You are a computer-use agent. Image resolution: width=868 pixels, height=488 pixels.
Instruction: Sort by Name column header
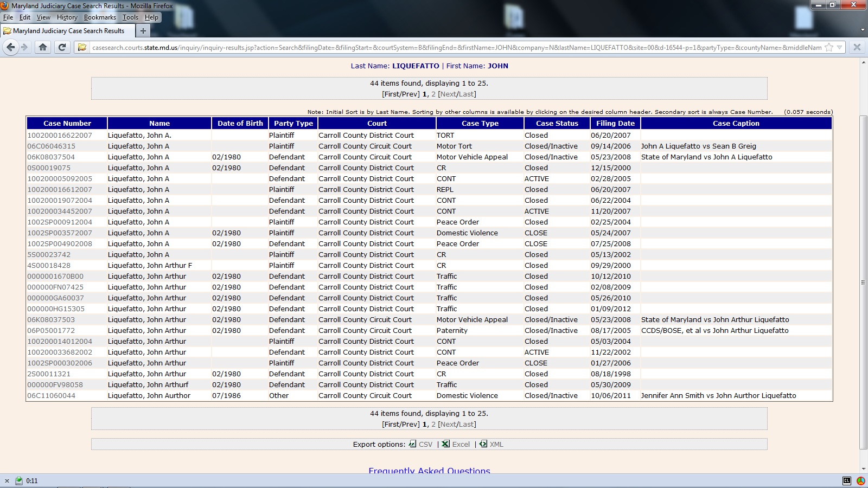point(159,123)
